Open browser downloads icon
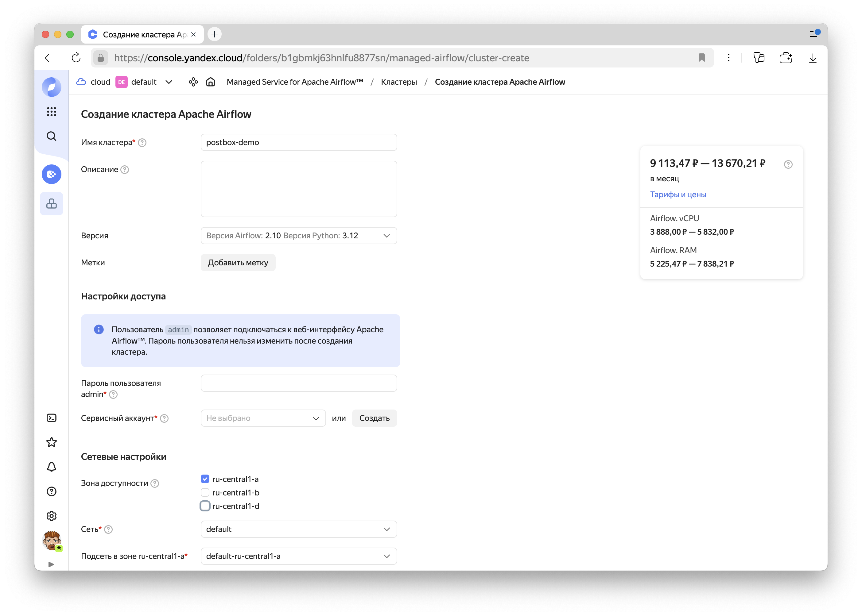This screenshot has width=862, height=616. (x=813, y=58)
